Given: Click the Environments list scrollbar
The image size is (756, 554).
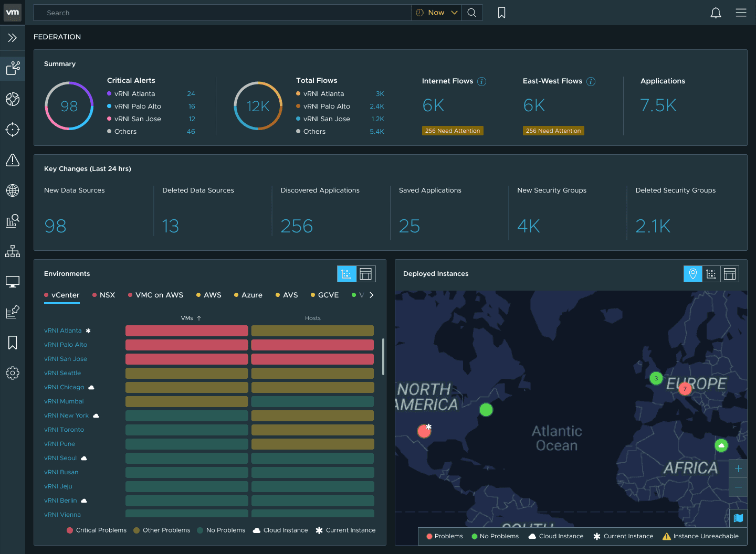Looking at the screenshot, I should [383, 357].
